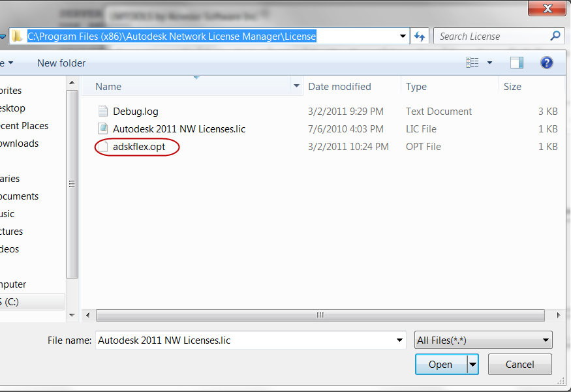
Task: Click the LIC File type cell
Action: [421, 129]
